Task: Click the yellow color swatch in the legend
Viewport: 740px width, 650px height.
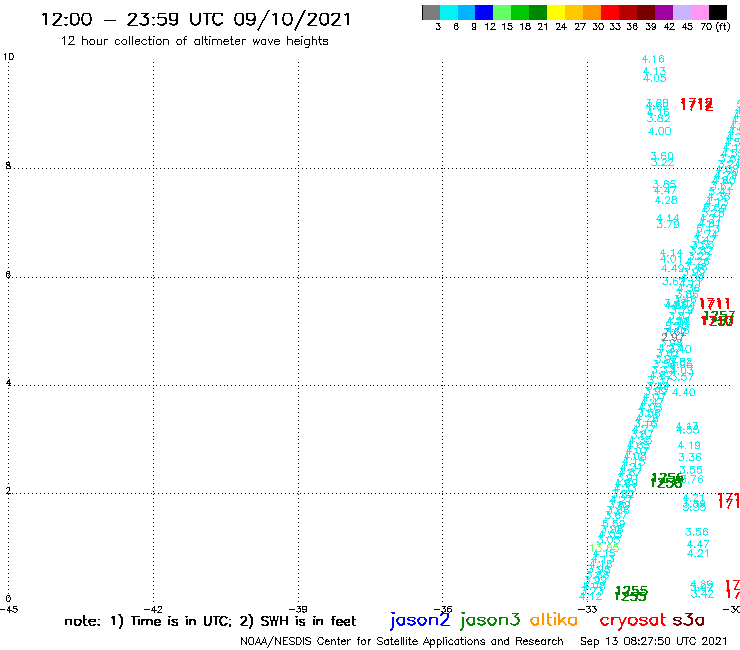Action: [556, 12]
